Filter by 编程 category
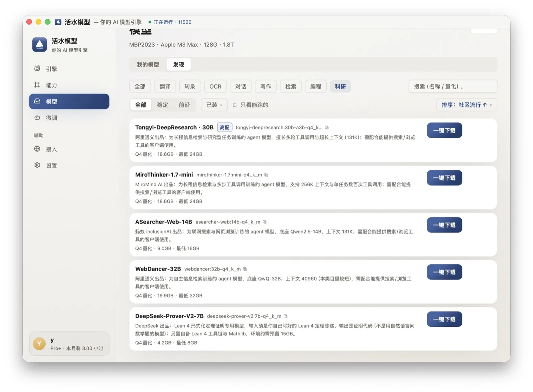The width and height of the screenshot is (533, 392). click(316, 87)
